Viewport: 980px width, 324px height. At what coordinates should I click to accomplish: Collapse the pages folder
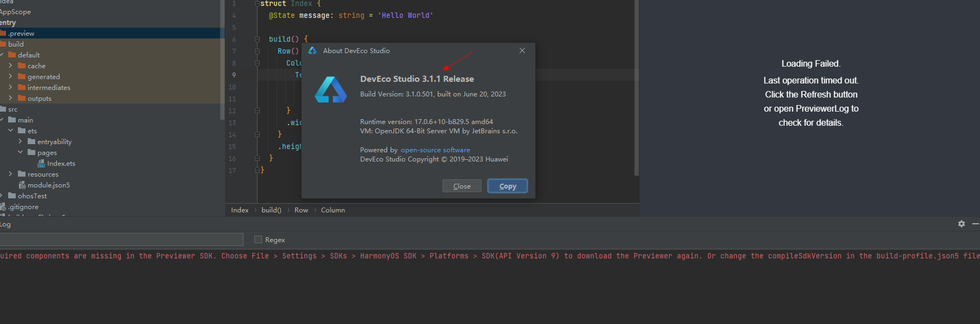tap(20, 152)
